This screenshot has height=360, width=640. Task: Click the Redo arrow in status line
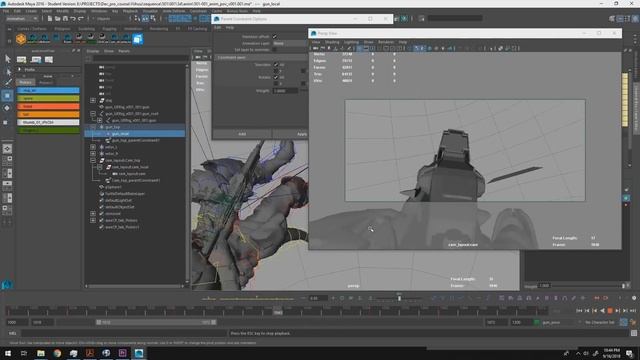[80, 18]
